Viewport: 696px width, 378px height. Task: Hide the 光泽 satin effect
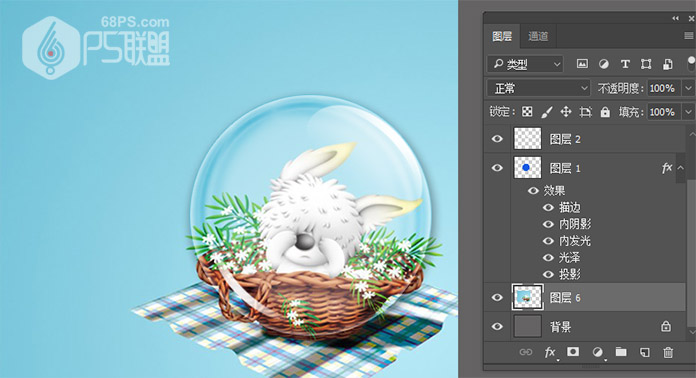click(x=549, y=257)
